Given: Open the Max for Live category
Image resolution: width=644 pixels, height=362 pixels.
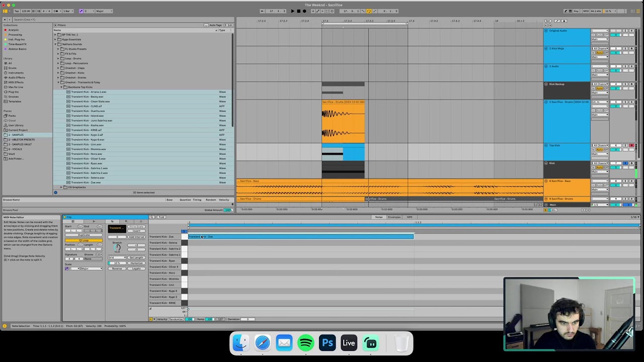Looking at the screenshot, I should coord(16,87).
